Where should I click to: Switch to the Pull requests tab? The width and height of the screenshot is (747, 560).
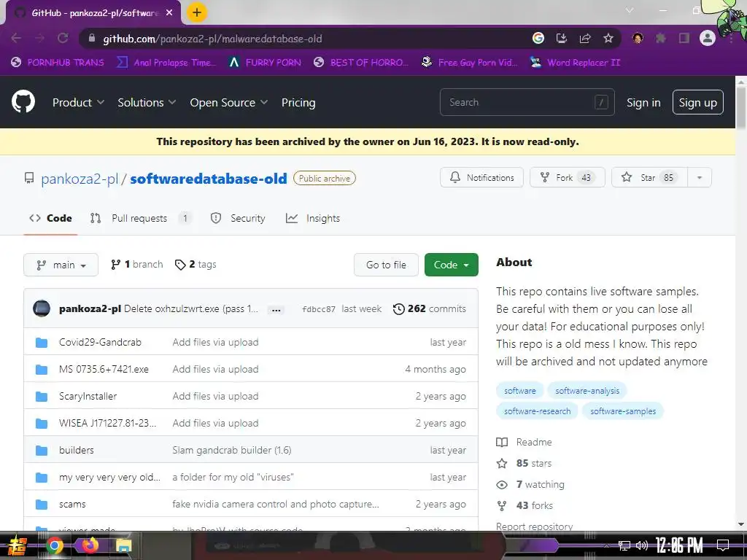tap(141, 218)
